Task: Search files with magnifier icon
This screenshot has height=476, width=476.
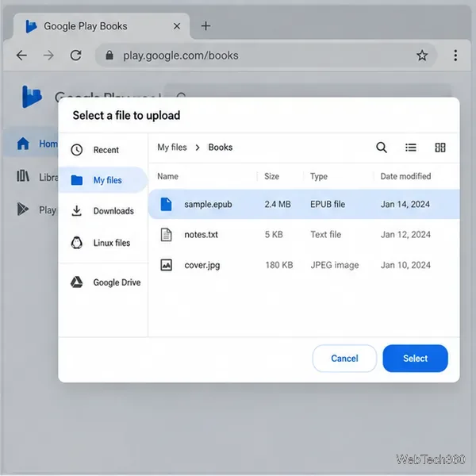Action: [382, 148]
